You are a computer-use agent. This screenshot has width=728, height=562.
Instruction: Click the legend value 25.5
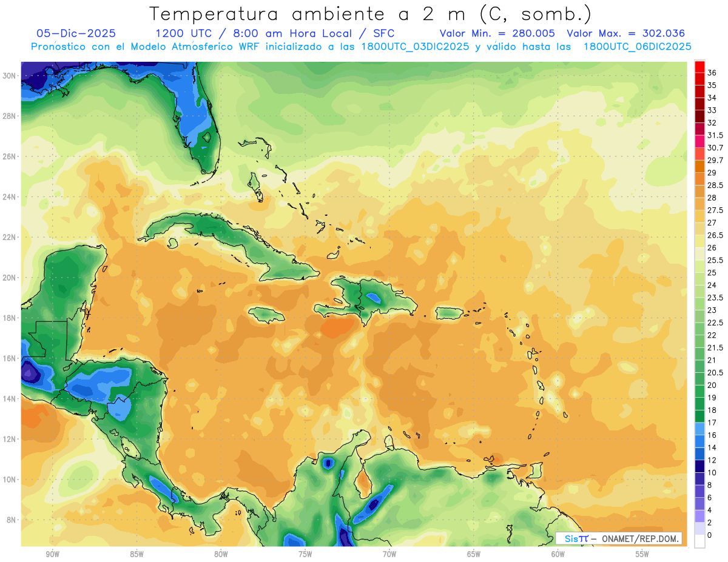715,260
